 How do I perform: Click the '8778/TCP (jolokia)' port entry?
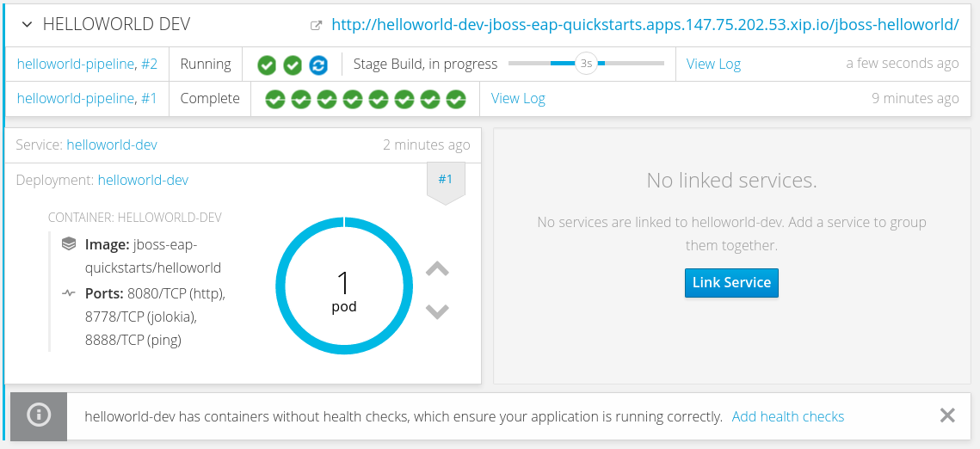coord(141,317)
